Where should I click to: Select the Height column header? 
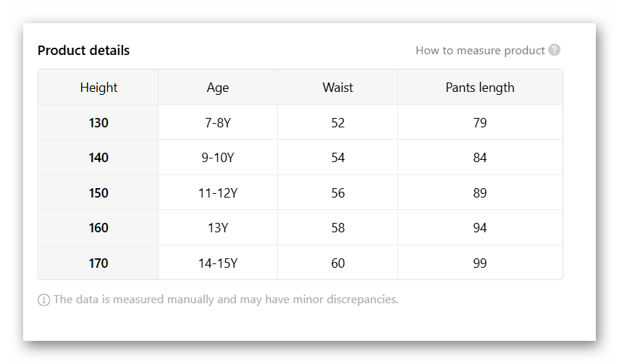point(98,88)
